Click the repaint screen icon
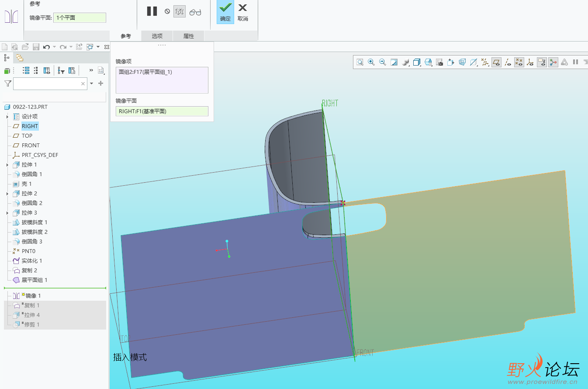Screen dimensions: 588x389 [x=394, y=63]
